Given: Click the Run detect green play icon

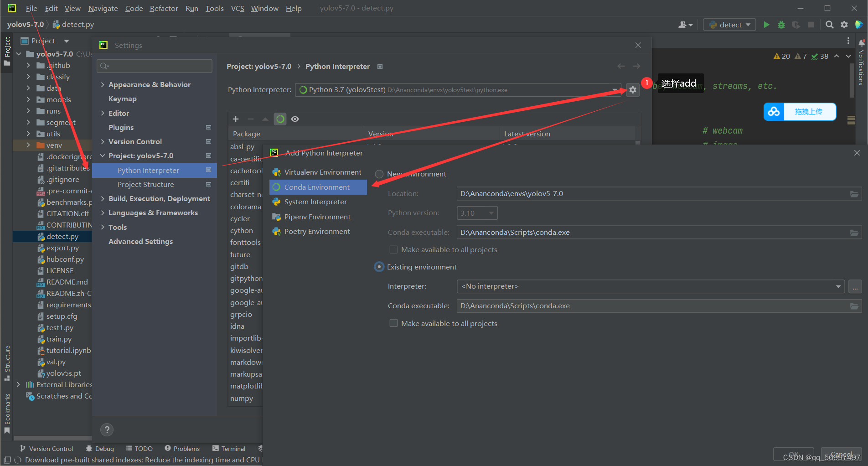Looking at the screenshot, I should [766, 25].
